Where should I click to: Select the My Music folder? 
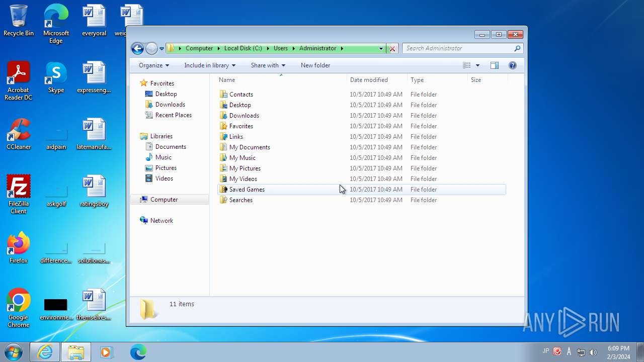(x=243, y=158)
